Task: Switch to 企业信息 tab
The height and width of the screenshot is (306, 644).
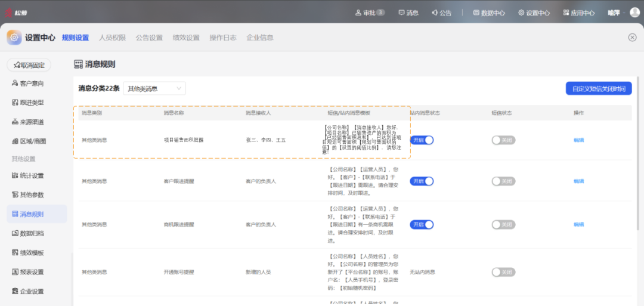Action: 260,38
